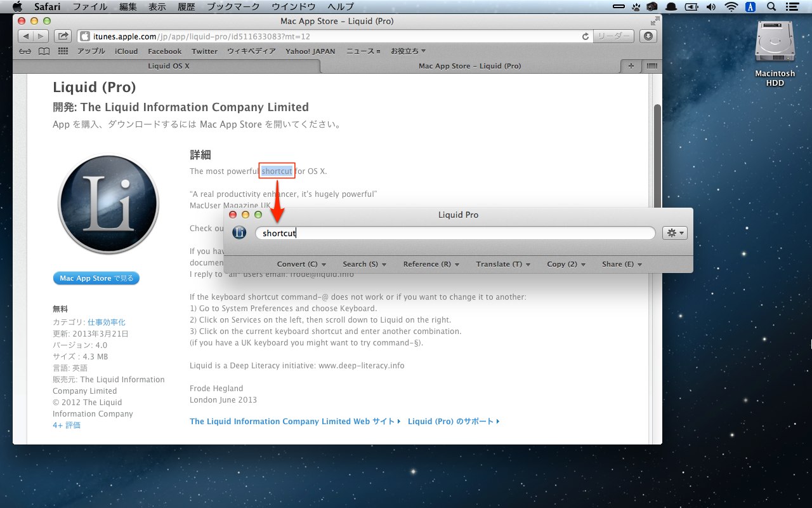Open the ファイル menu
Viewport: 812px width, 508px height.
click(90, 7)
